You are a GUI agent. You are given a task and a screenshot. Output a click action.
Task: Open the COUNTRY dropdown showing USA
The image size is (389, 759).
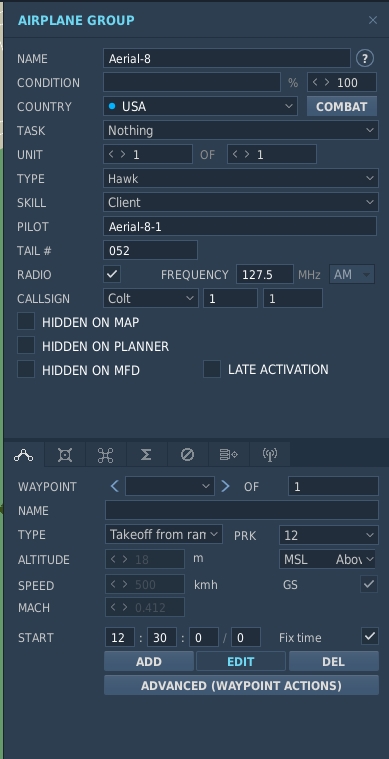pyautogui.click(x=200, y=106)
